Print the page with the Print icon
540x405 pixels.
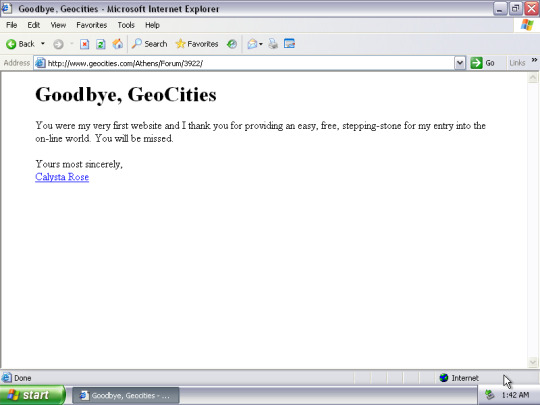click(273, 44)
